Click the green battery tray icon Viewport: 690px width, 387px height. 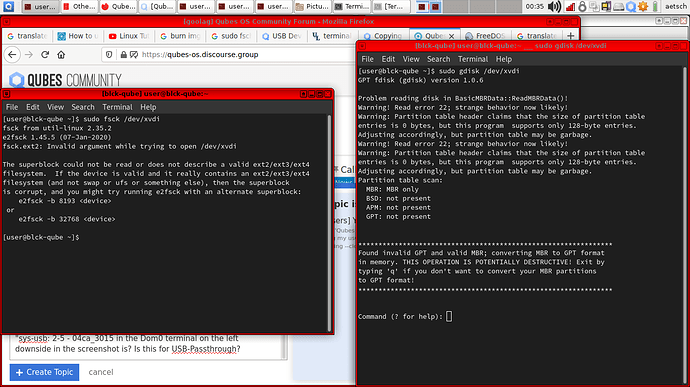tap(655, 6)
